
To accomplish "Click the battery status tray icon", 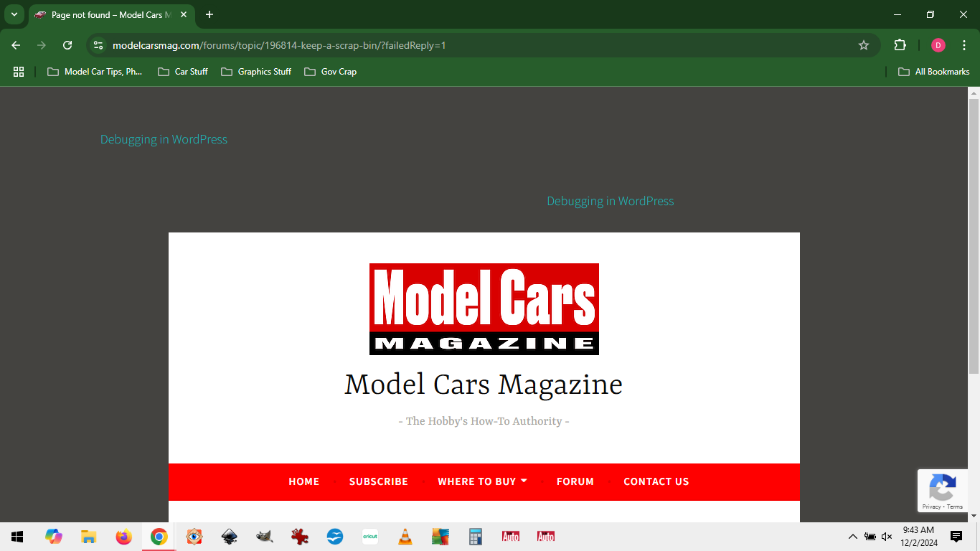I will click(x=870, y=537).
